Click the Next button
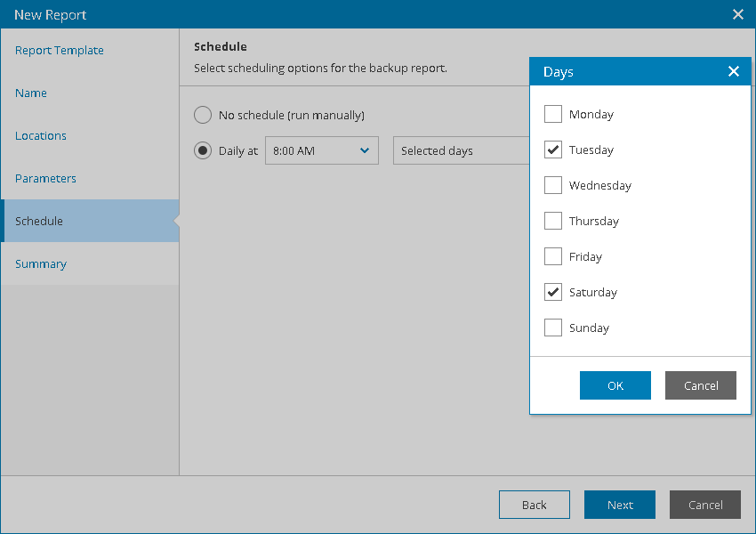The image size is (756, 534). (x=620, y=505)
